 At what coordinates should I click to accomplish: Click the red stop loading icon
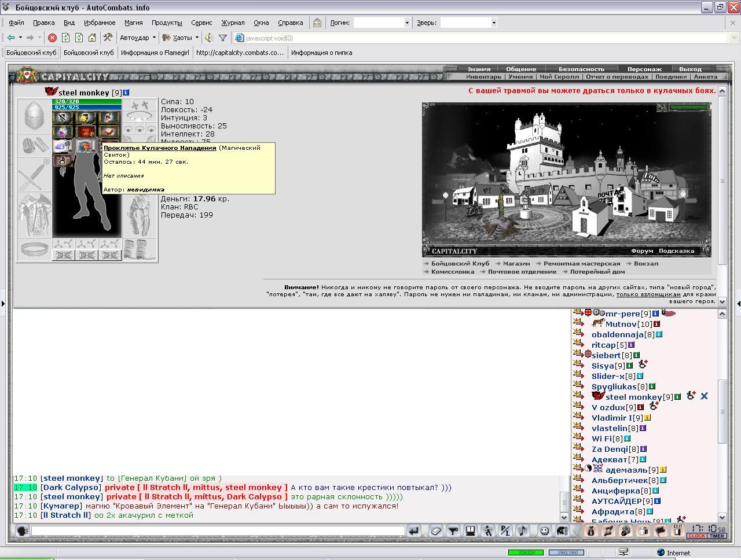tap(52, 38)
